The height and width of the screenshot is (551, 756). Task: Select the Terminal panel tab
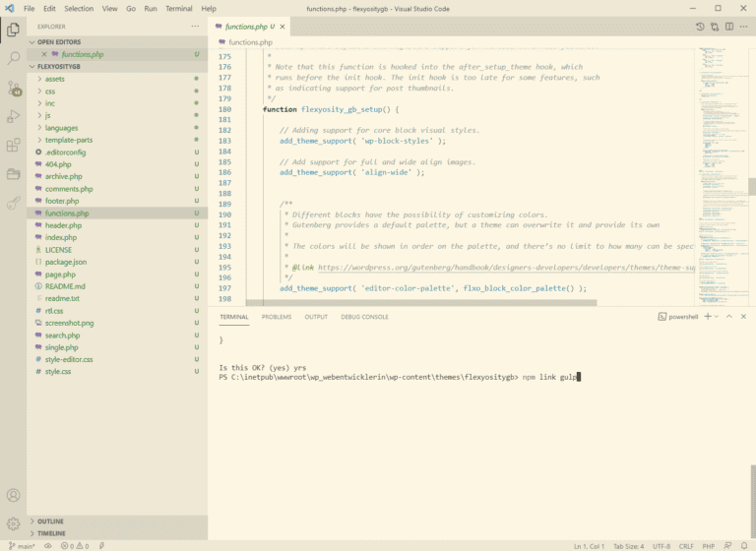pos(234,317)
